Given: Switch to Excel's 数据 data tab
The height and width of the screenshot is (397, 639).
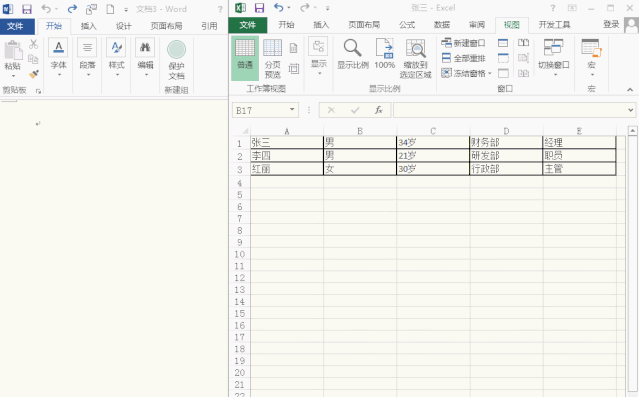Looking at the screenshot, I should tap(442, 25).
